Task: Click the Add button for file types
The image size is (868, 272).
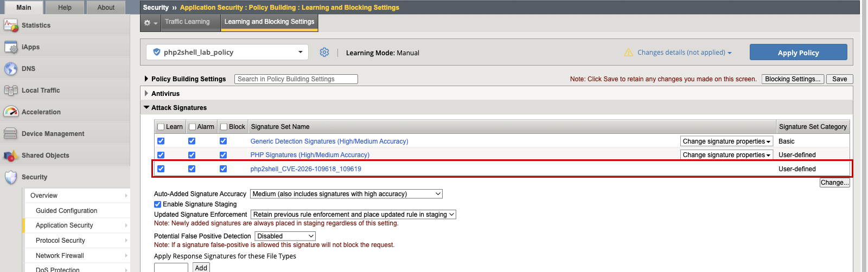Action: [201, 268]
